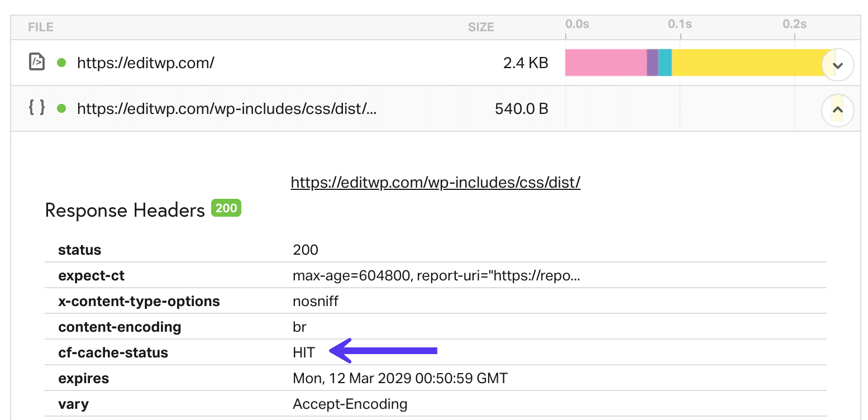Image resolution: width=868 pixels, height=420 pixels.
Task: Click the max-age=604800 expect-ct value
Action: (436, 275)
